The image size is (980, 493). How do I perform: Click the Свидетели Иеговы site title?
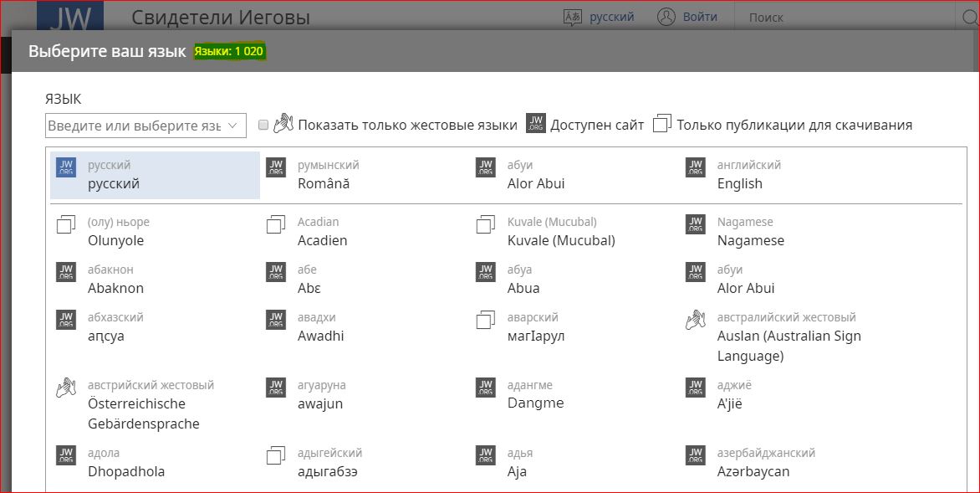(x=221, y=18)
